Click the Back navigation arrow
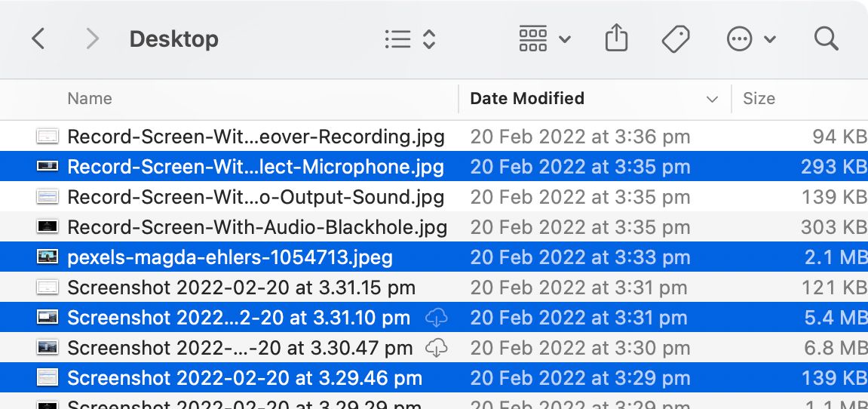The width and height of the screenshot is (868, 409). click(x=38, y=39)
